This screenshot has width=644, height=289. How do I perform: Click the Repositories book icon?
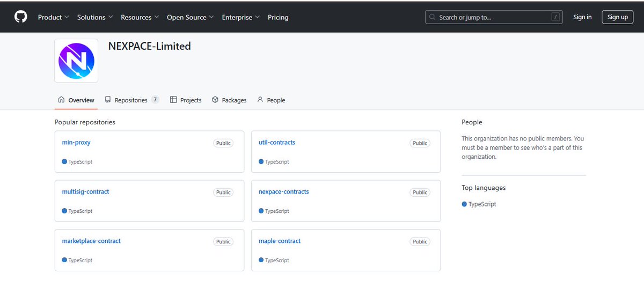pos(108,100)
